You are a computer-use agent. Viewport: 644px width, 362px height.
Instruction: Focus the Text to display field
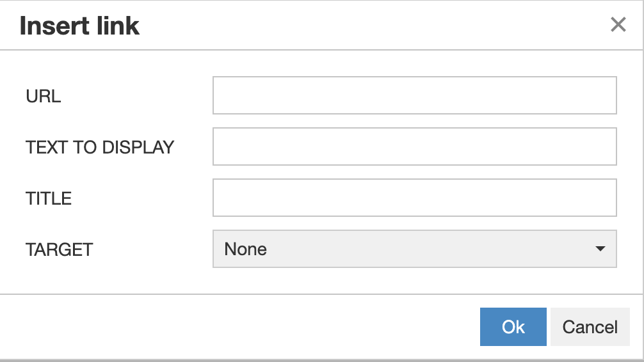(414, 146)
